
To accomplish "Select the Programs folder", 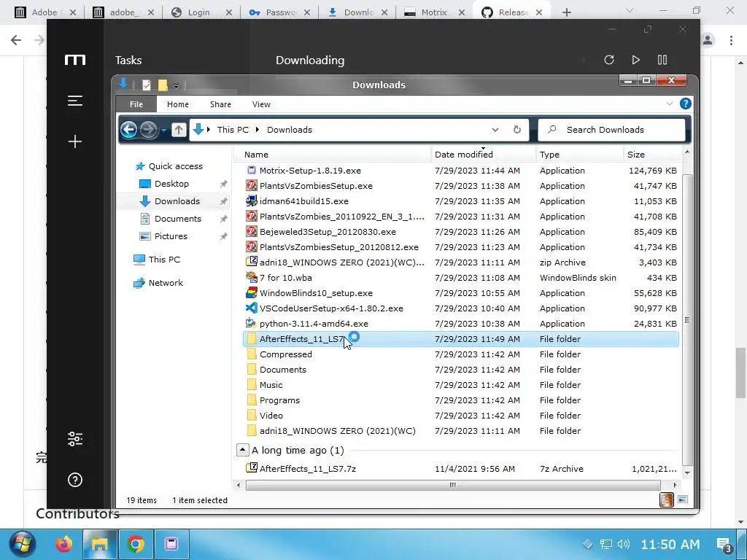I will point(461,400).
